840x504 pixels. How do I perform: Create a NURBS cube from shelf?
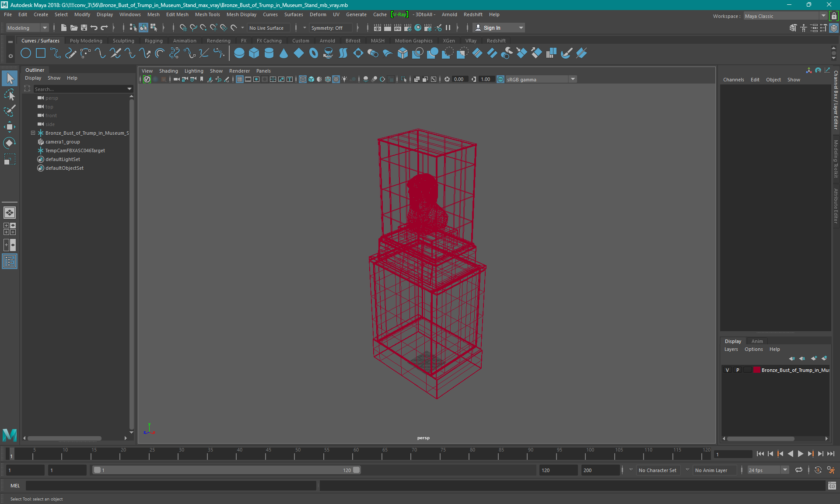coord(254,53)
